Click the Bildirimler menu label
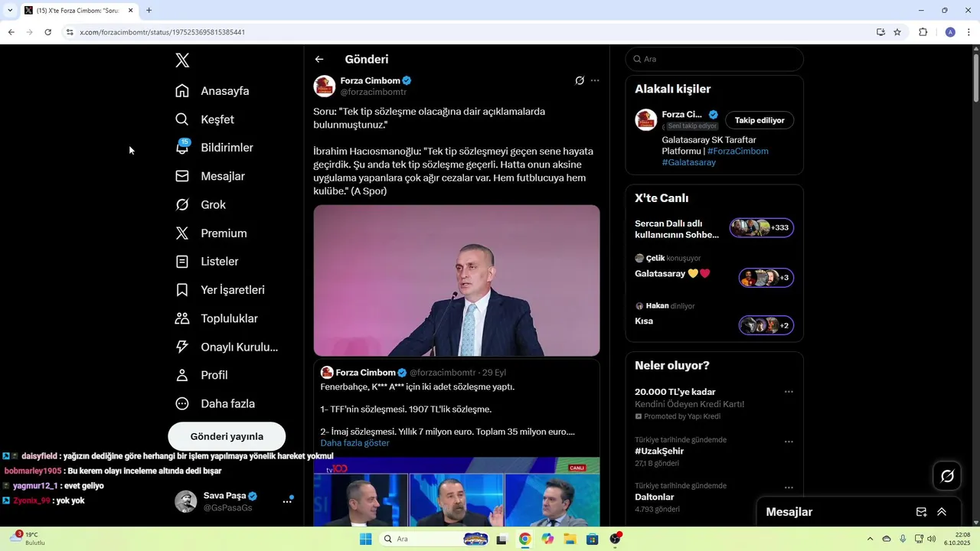The image size is (980, 551). pos(227,148)
